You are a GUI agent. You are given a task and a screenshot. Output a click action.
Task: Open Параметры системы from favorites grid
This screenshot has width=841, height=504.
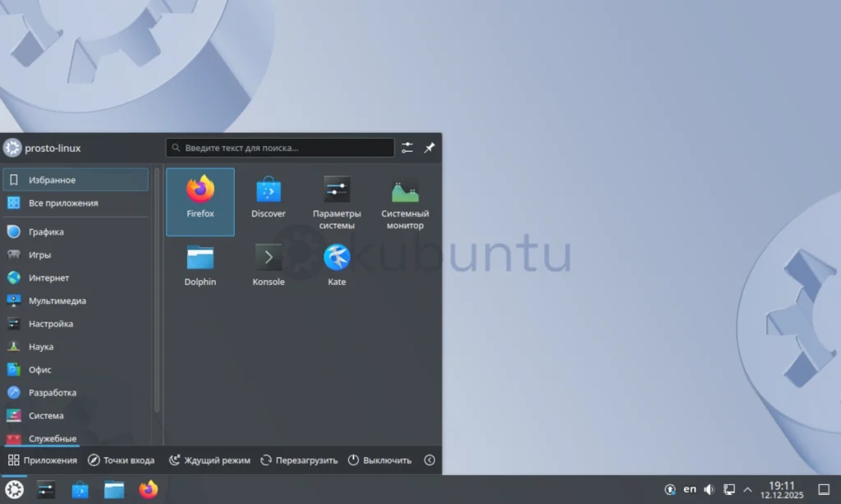point(337,202)
